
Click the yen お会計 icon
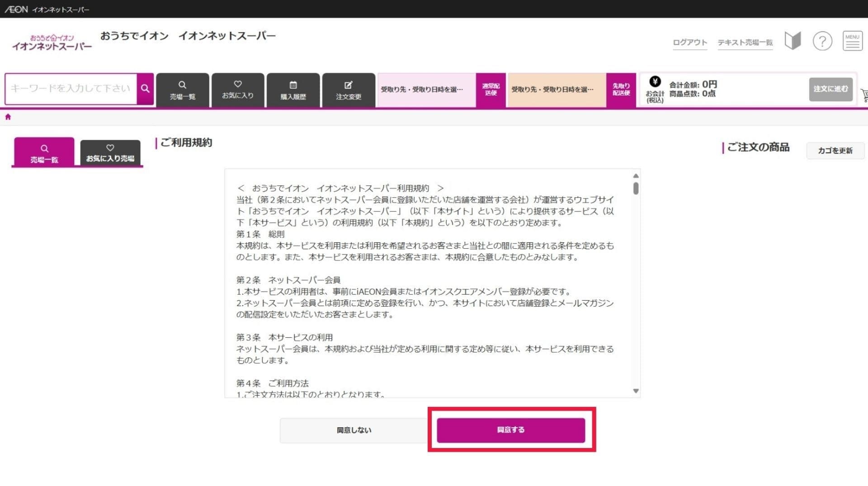tap(655, 81)
